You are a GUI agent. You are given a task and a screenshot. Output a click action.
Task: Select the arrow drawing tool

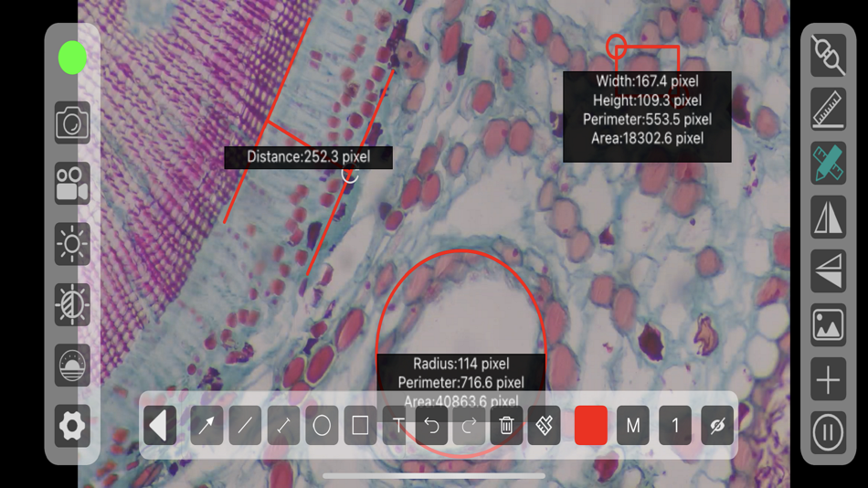coord(206,426)
